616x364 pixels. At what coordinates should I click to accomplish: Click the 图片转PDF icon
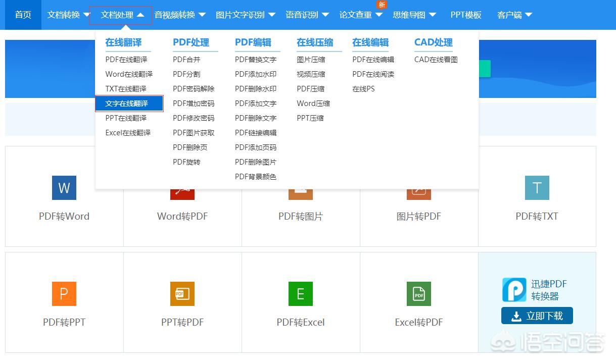click(419, 194)
